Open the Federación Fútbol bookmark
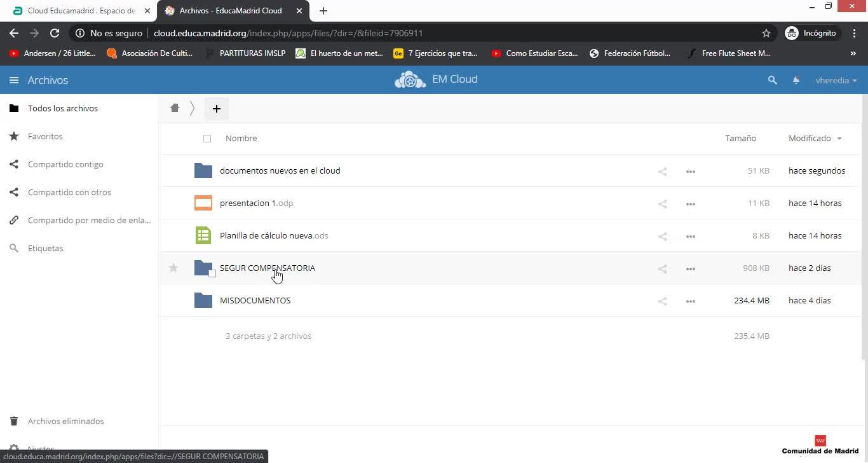Image resolution: width=868 pixels, height=463 pixels. click(630, 53)
